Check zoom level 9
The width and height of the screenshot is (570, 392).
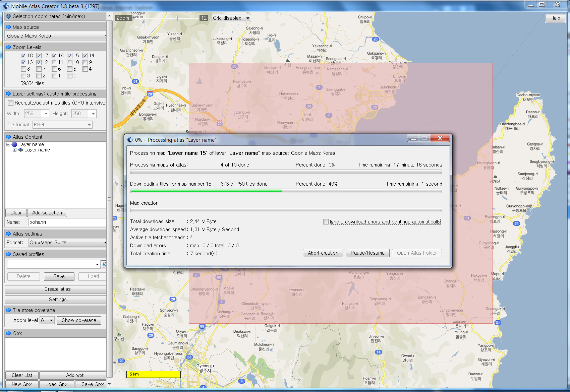pos(85,62)
